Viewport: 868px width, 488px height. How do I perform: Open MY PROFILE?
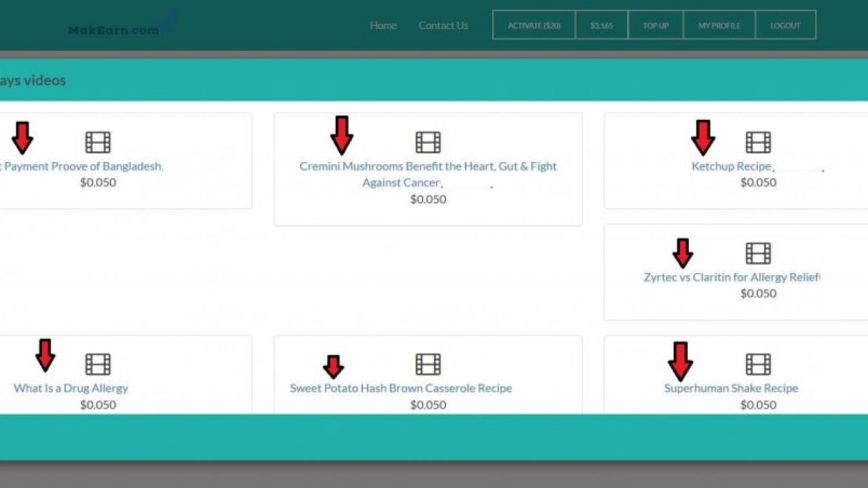719,25
